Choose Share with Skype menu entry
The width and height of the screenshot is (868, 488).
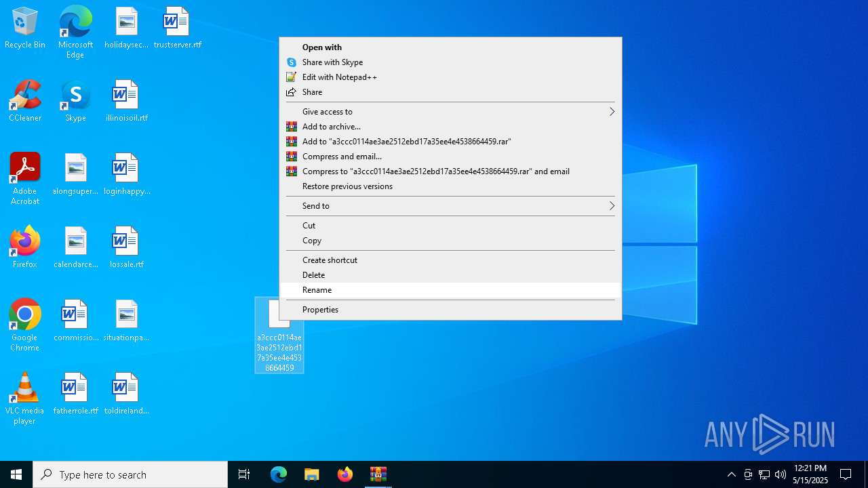coord(451,62)
